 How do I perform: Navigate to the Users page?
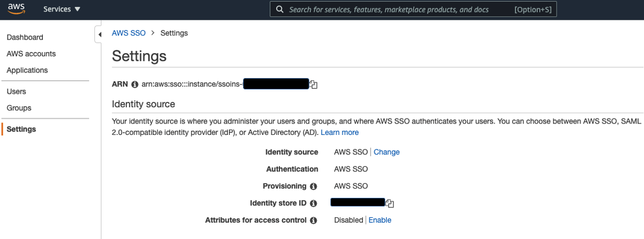(x=16, y=92)
